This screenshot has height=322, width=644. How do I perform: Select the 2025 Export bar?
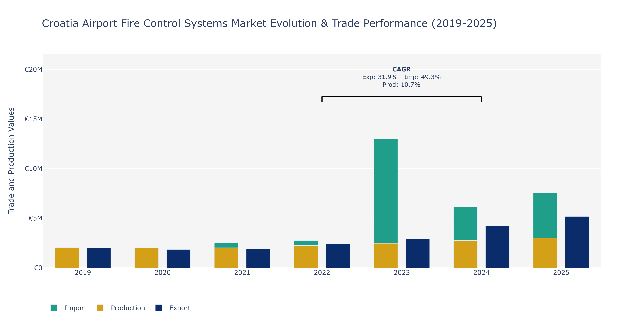click(577, 242)
